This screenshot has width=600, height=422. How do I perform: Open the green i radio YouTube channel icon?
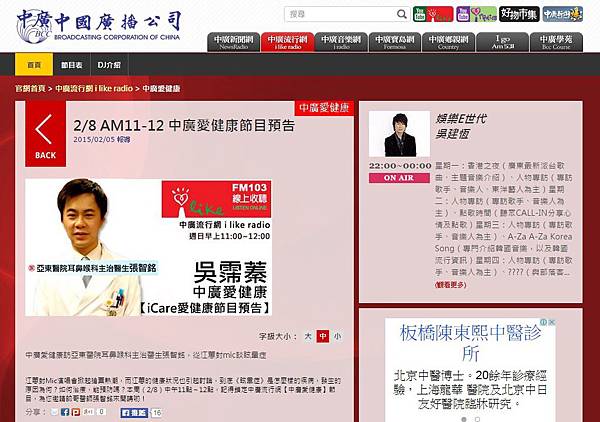click(x=476, y=14)
